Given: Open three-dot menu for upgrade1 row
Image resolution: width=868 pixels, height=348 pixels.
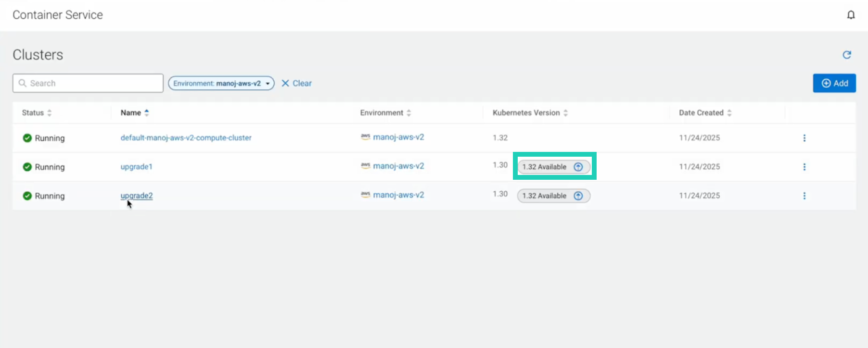Looking at the screenshot, I should (804, 167).
